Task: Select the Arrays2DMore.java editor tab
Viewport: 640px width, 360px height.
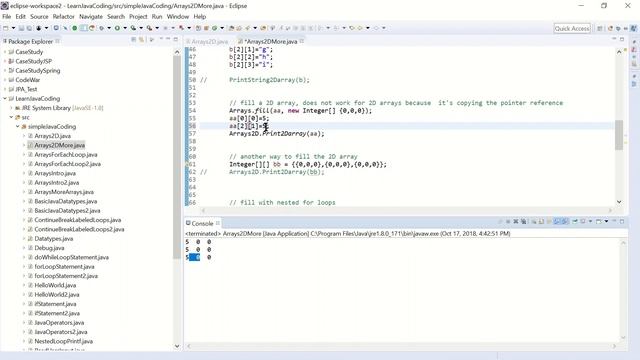Action: coord(271,42)
